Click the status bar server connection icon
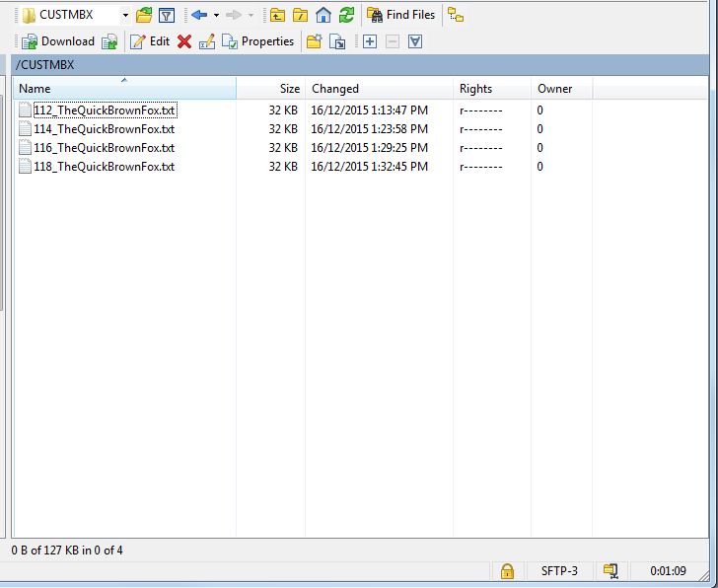718x588 pixels. pos(610,571)
